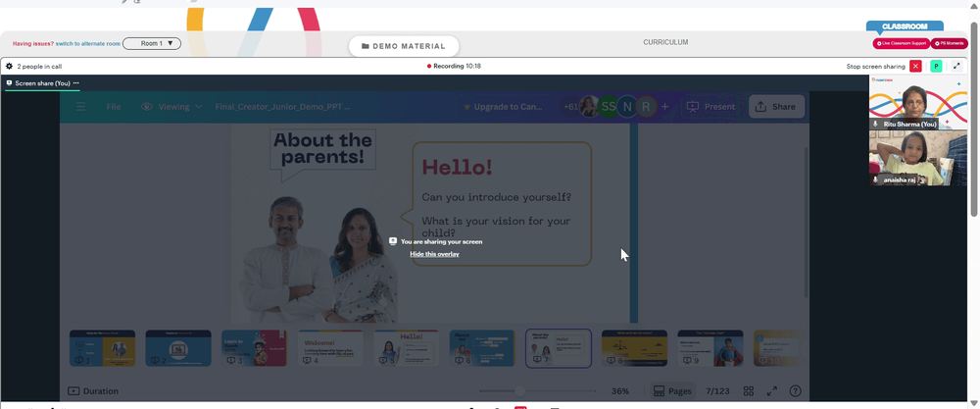Click Hide this overlay link
Image resolution: width=980 pixels, height=409 pixels.
434,254
